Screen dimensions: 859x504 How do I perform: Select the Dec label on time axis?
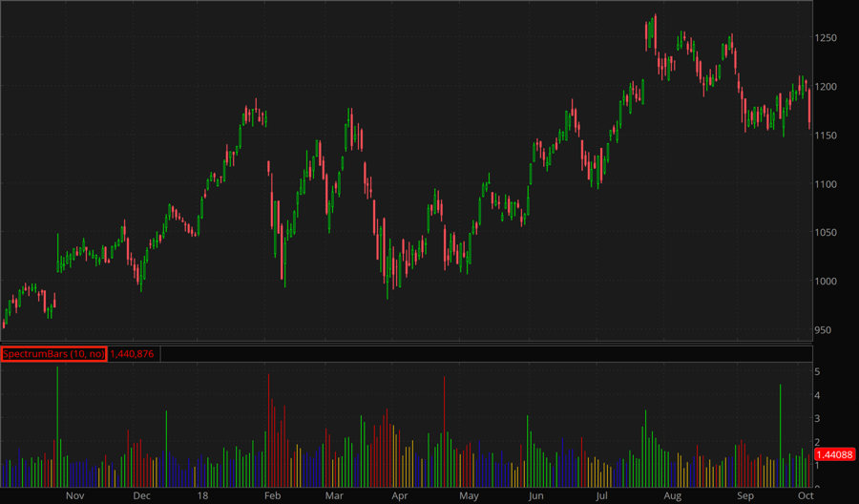(x=141, y=496)
